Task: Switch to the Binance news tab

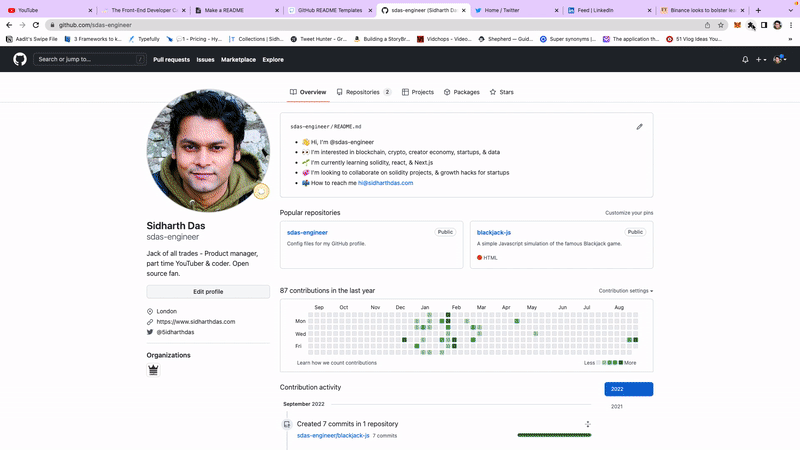Action: coord(702,10)
